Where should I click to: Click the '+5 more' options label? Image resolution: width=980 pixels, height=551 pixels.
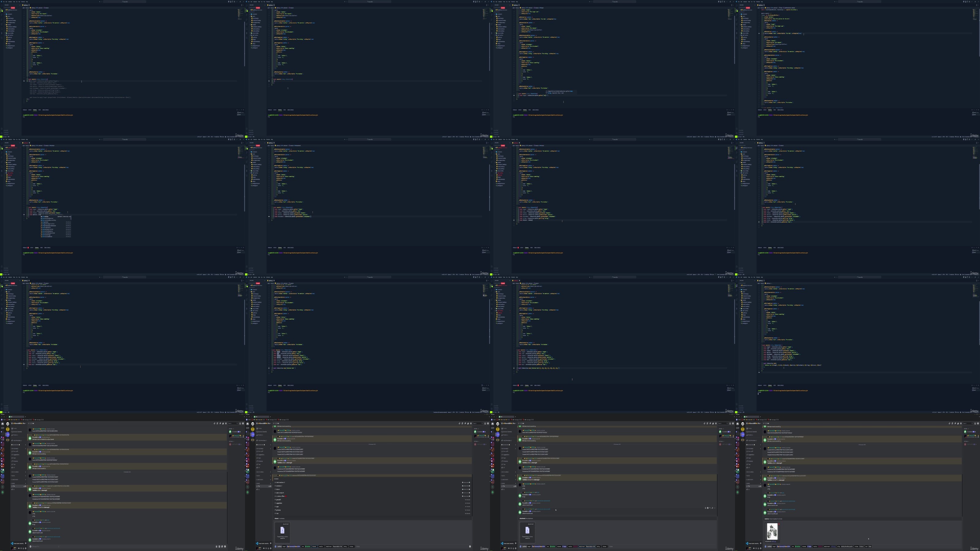(x=358, y=546)
